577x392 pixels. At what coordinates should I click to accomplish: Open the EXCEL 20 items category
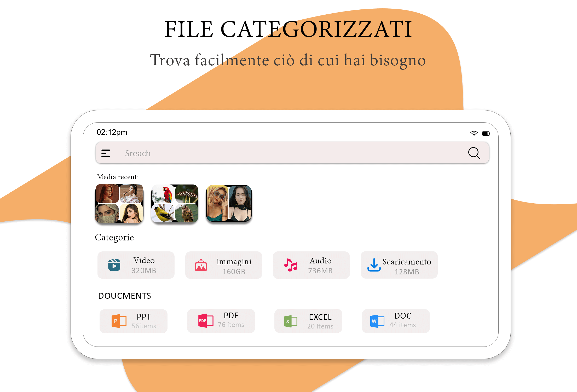pos(308,321)
